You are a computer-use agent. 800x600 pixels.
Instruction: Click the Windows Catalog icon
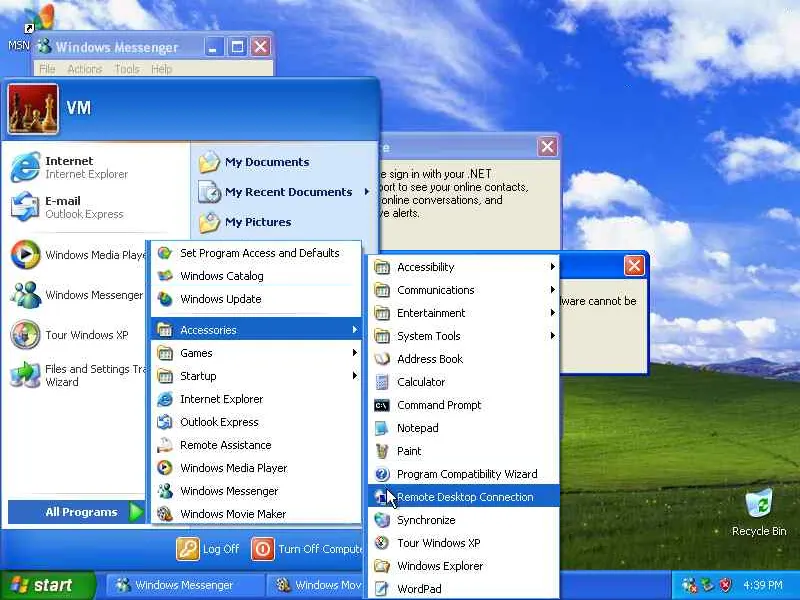[165, 276]
